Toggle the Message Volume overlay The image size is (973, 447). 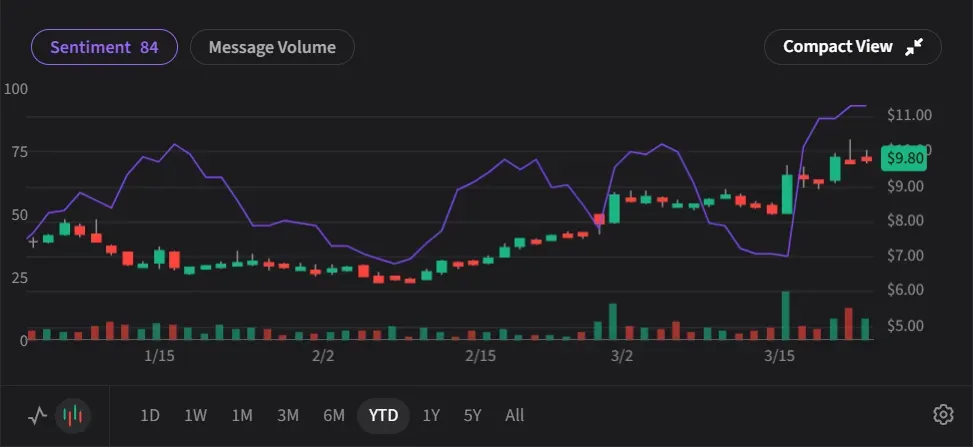pos(271,47)
